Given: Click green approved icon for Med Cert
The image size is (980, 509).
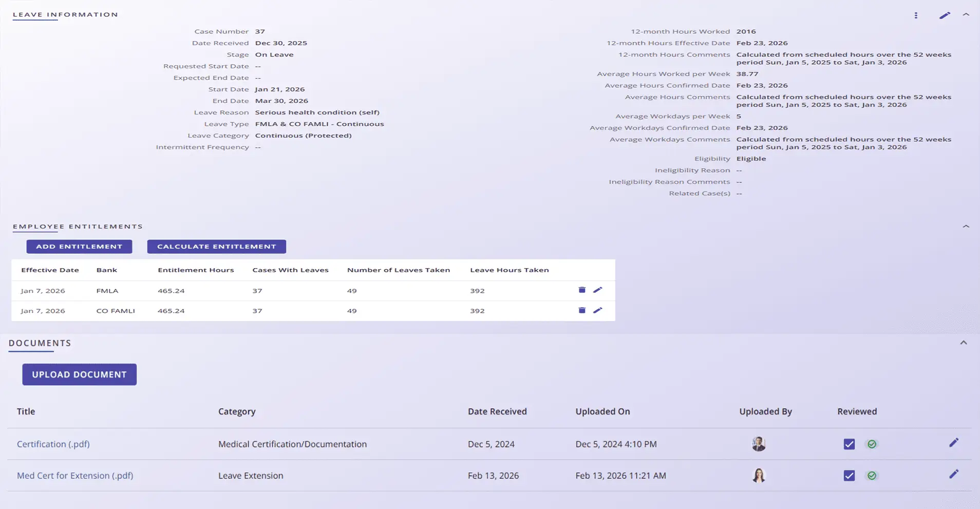Looking at the screenshot, I should [872, 476].
